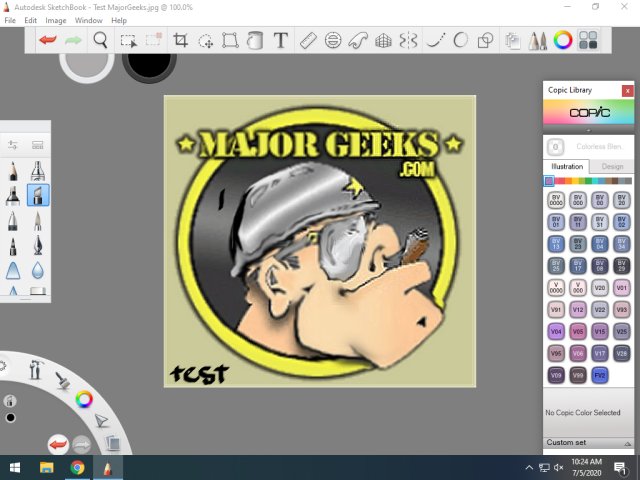Open the Layer Editor from toolbar

coord(512,41)
